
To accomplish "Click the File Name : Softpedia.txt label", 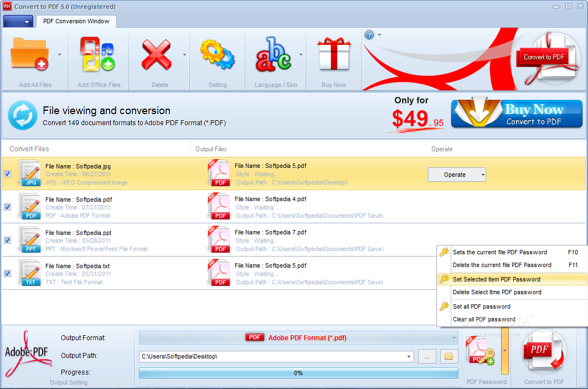I will pos(78,266).
